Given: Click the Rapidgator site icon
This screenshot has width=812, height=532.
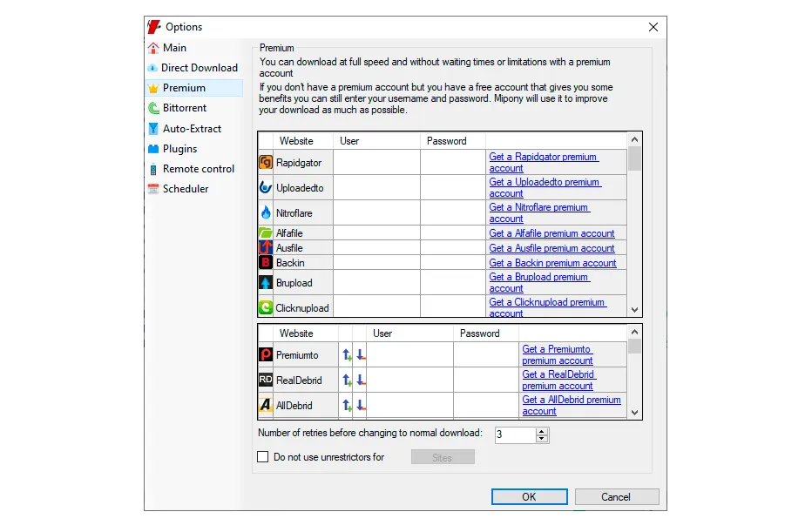Looking at the screenshot, I should (266, 163).
